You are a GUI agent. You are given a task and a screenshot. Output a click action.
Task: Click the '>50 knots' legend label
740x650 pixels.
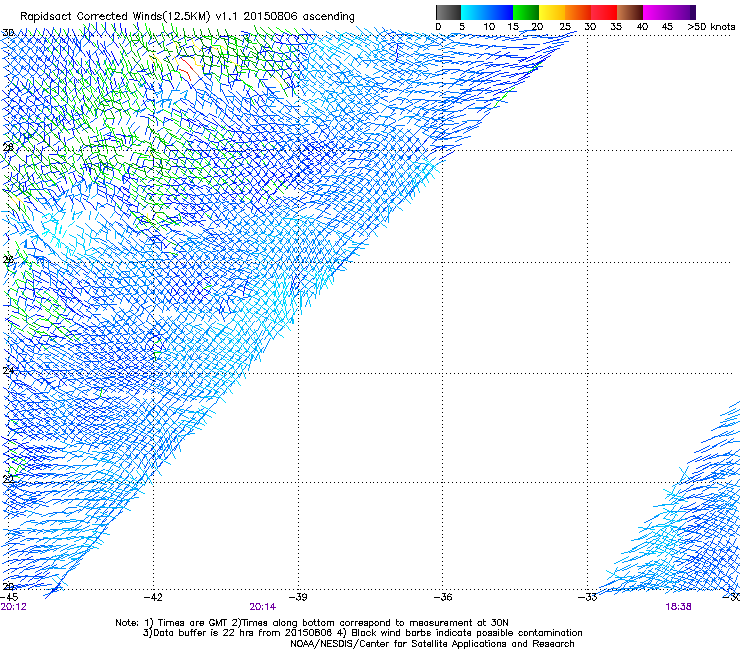click(711, 26)
